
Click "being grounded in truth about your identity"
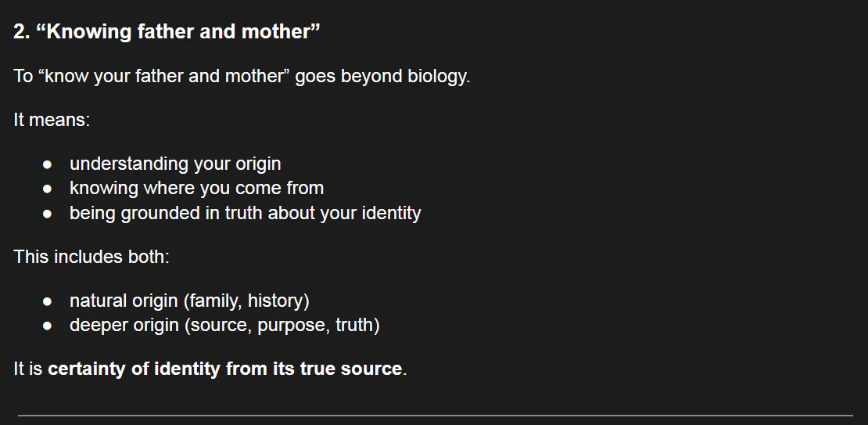[245, 213]
